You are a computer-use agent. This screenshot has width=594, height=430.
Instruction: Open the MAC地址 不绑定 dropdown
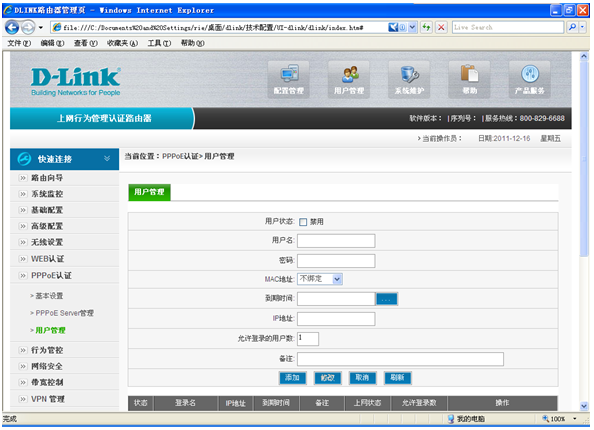(x=320, y=279)
